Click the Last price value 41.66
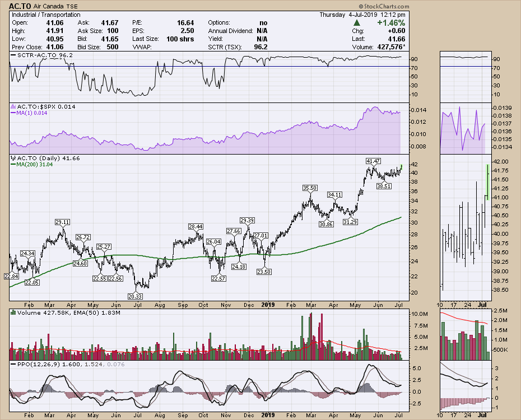The width and height of the screenshot is (521, 420). coord(397,39)
